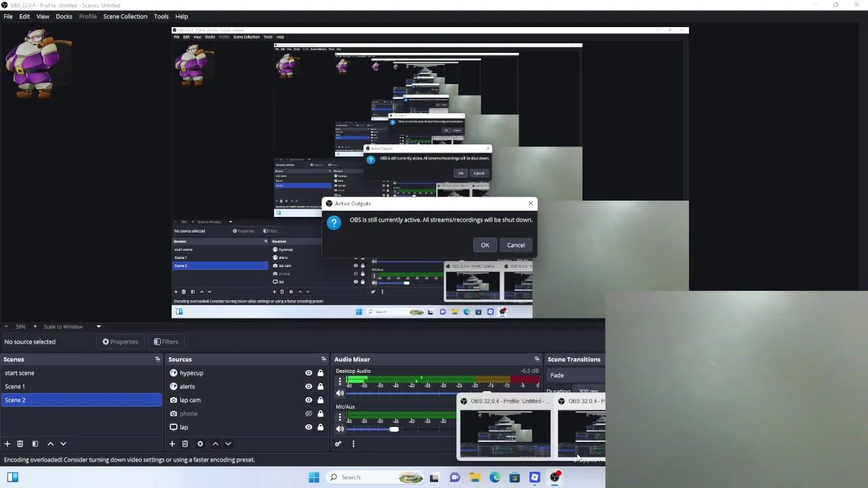Viewport: 868px width, 488px height.
Task: Click OK in the largest Active Outputs dialog
Action: point(485,245)
